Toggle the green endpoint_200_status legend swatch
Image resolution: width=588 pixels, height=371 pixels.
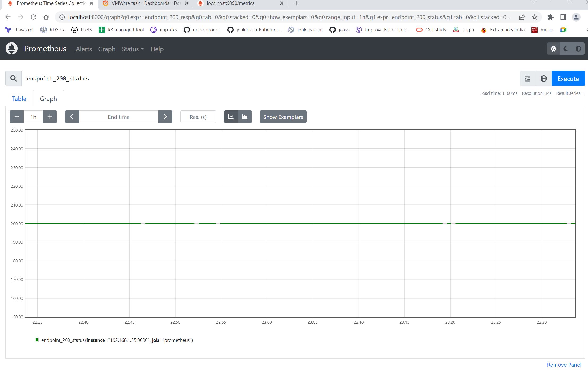37,340
